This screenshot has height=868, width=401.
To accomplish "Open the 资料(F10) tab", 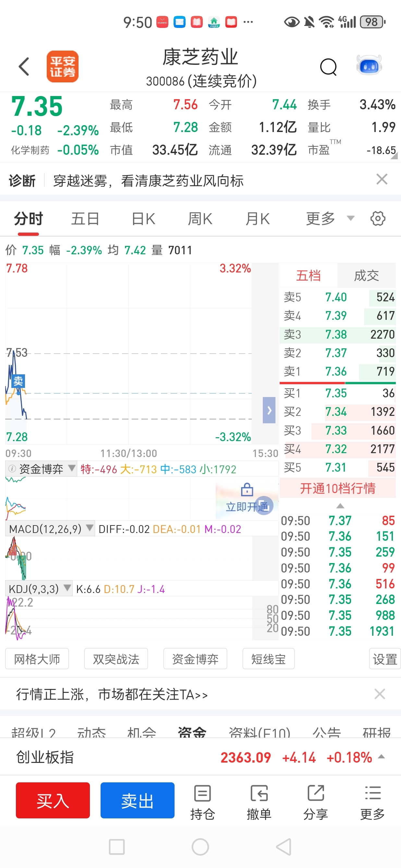I will (260, 732).
